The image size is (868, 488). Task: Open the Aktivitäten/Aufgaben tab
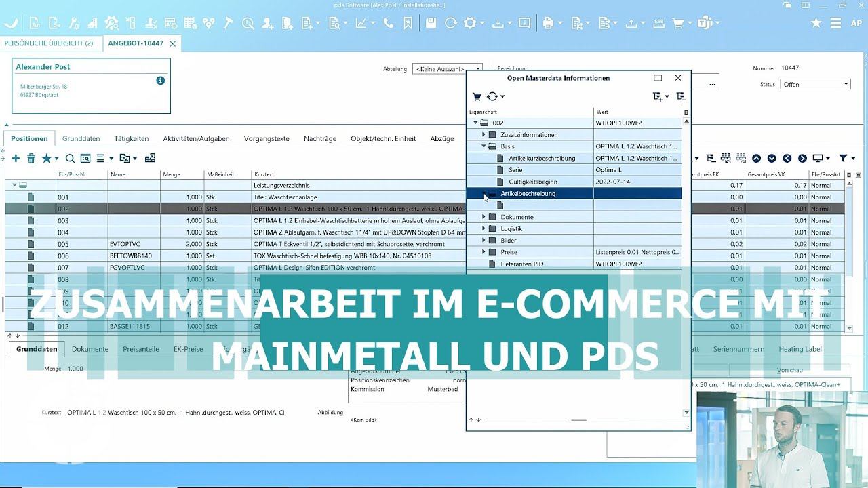click(196, 138)
